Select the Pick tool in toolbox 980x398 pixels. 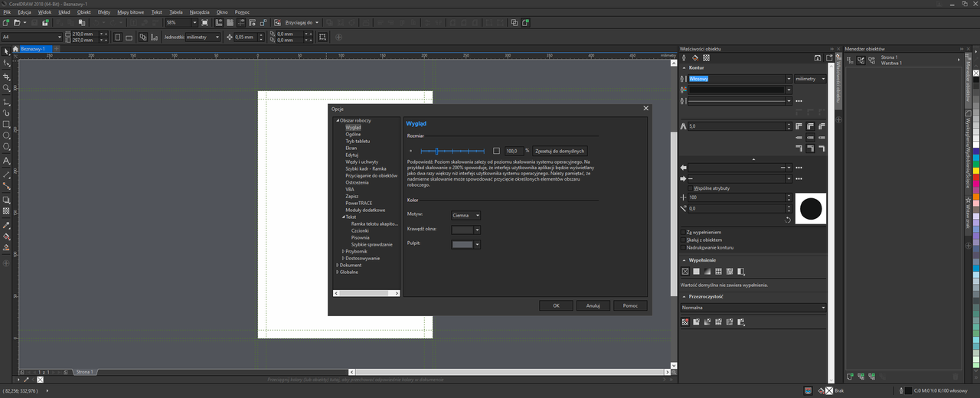6,52
